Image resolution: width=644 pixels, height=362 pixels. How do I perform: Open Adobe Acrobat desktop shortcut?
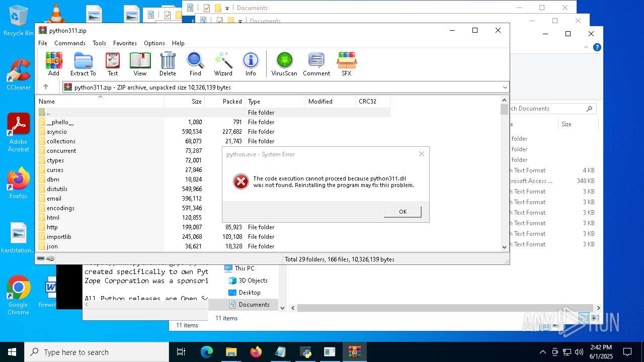[19, 133]
